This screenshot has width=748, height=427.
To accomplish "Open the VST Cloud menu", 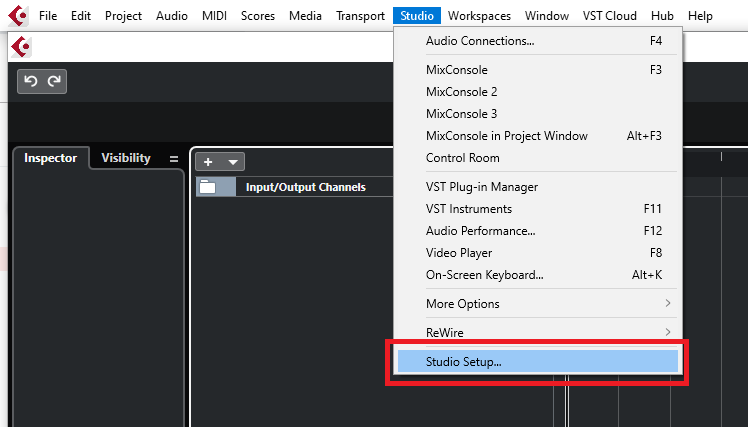I will [x=610, y=16].
